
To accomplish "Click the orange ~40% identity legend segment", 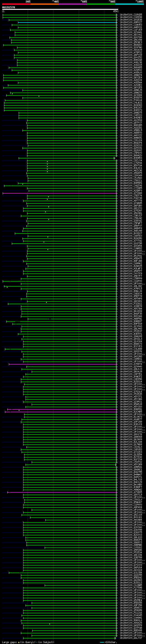I will point(45,4).
